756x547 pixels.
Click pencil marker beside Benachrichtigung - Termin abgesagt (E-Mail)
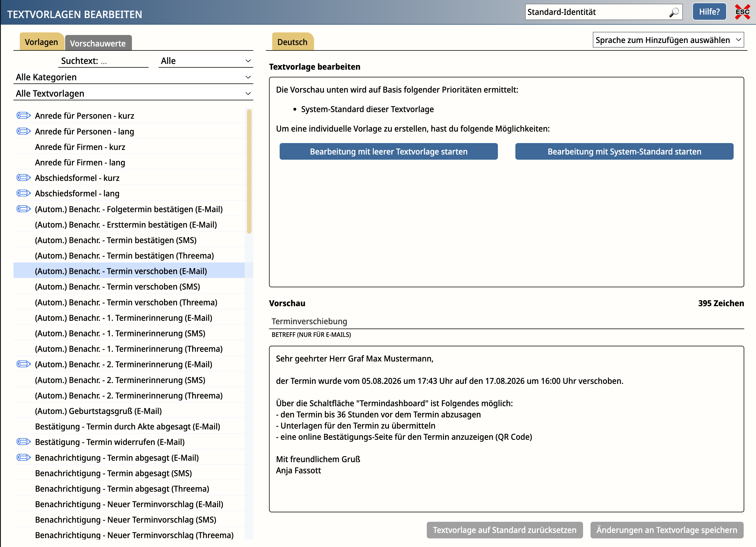24,457
